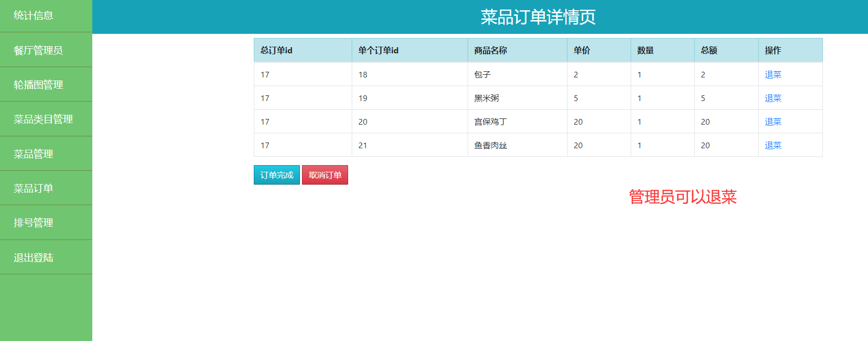868x341 pixels.
Task: Click single order id 19 cell
Action: point(410,98)
